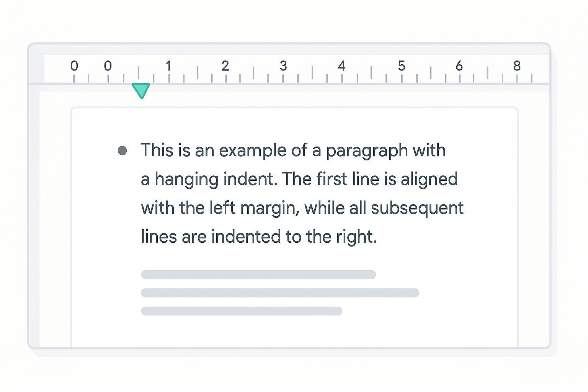Click ruler number 6
Screen dimensions: 588x392
[459, 66]
